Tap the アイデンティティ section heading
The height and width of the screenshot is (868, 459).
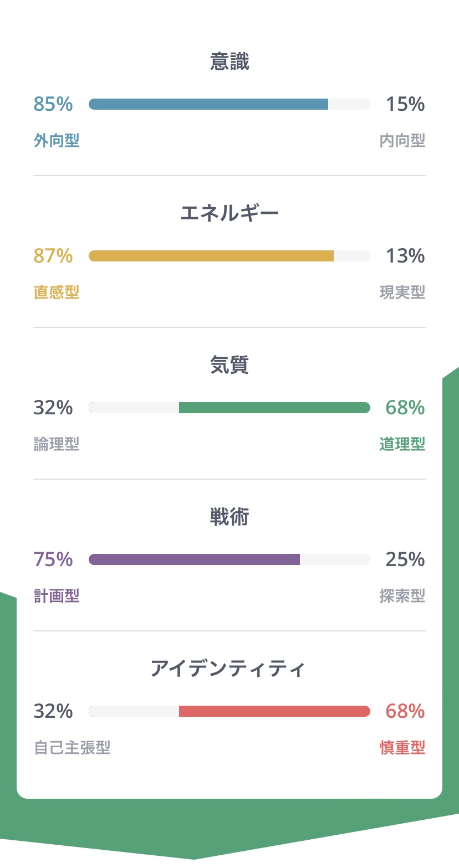pyautogui.click(x=228, y=669)
